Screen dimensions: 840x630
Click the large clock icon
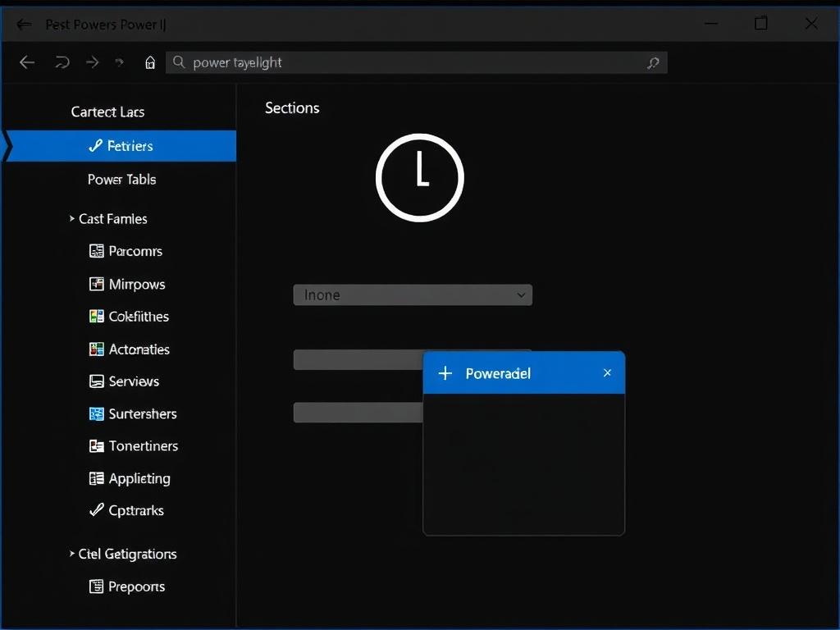pos(419,178)
